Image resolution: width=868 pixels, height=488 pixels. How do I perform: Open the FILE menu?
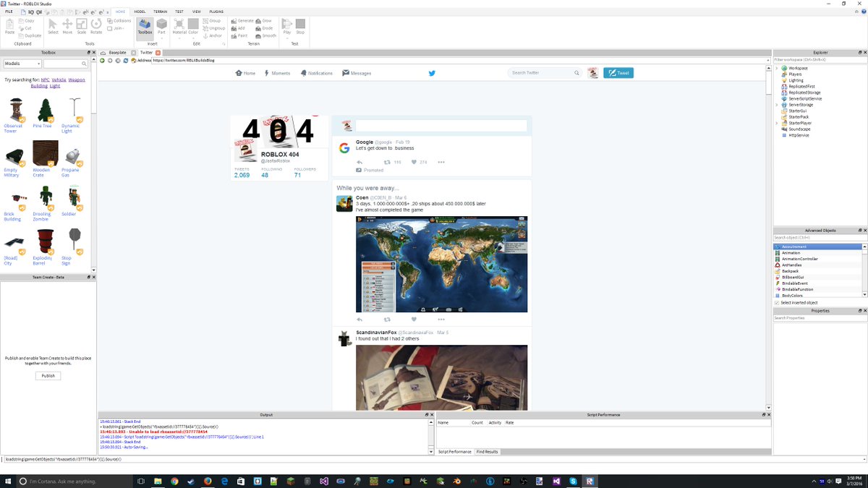pyautogui.click(x=9, y=12)
